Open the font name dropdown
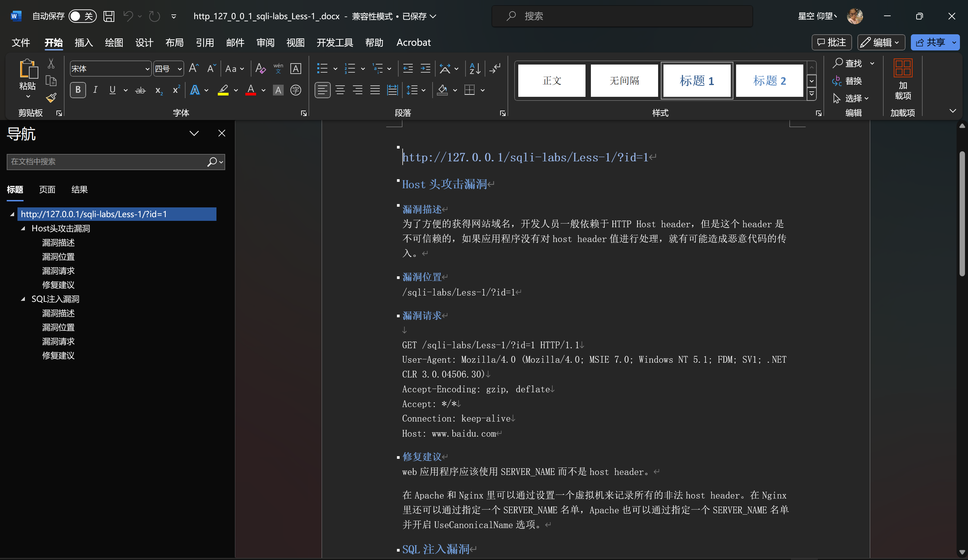The image size is (968, 560). pos(147,69)
